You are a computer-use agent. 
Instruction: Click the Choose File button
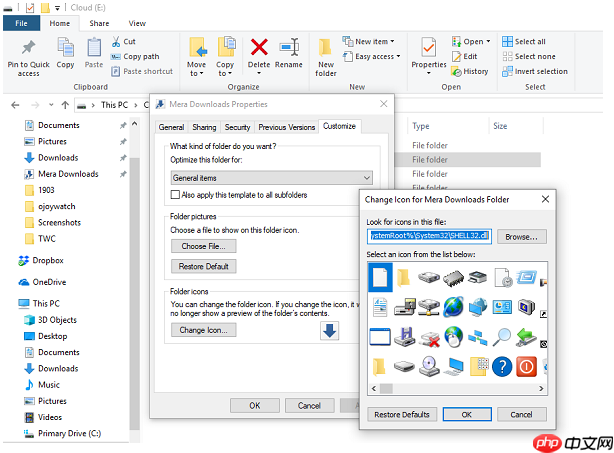click(204, 246)
